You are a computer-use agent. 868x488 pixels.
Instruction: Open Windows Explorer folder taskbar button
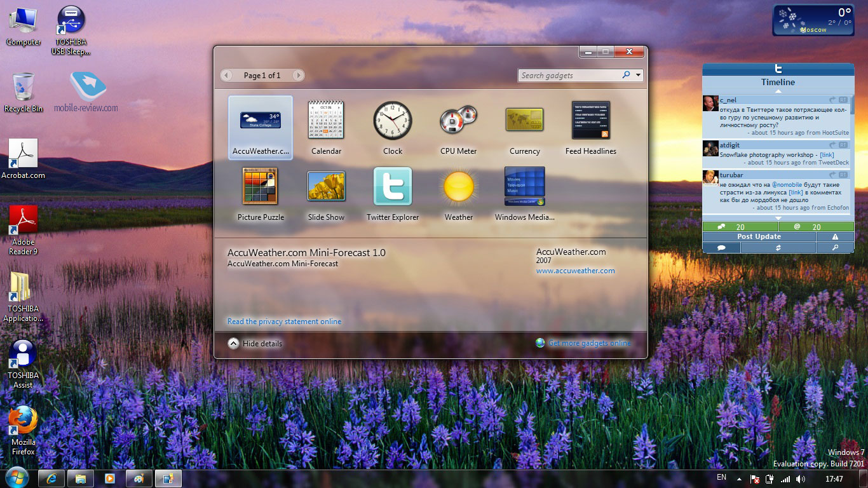(x=81, y=478)
